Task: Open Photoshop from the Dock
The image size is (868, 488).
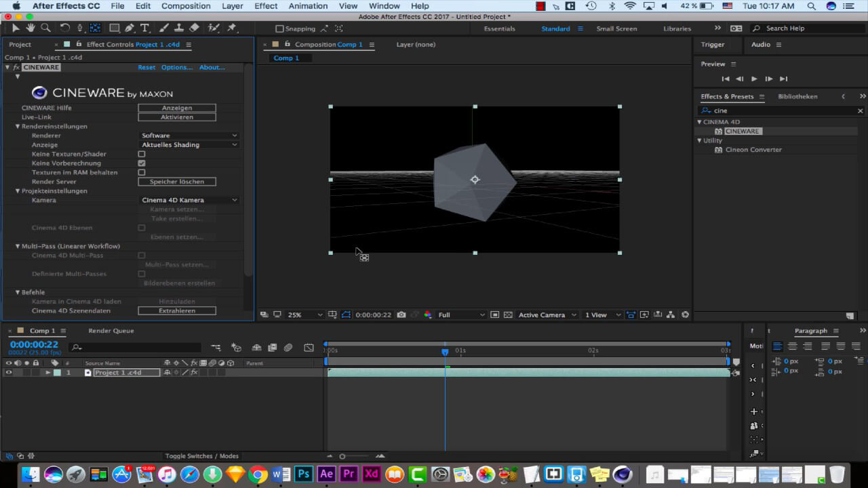Action: coord(303,474)
